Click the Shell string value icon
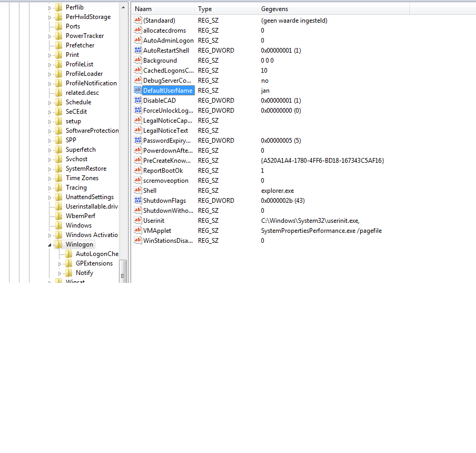Viewport: 476px width, 453px height. pos(138,191)
